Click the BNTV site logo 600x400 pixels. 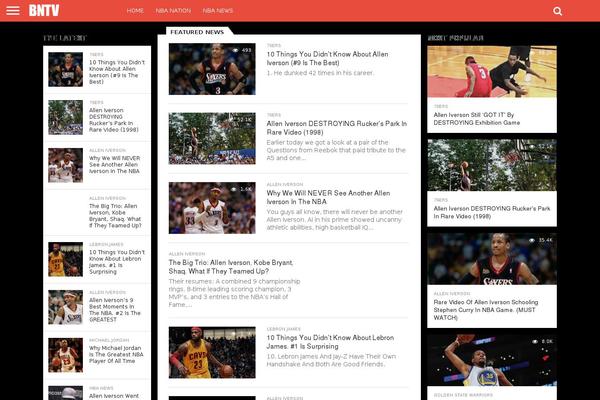[x=44, y=10]
